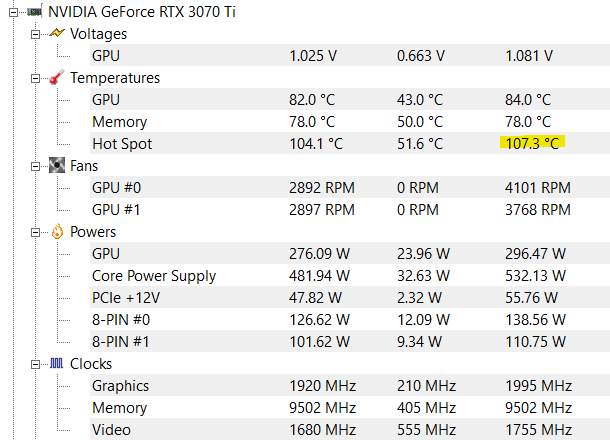Viewport: 610px width, 440px height.
Task: Click the 1995 MHz Graphics clock maximum
Action: 538,386
